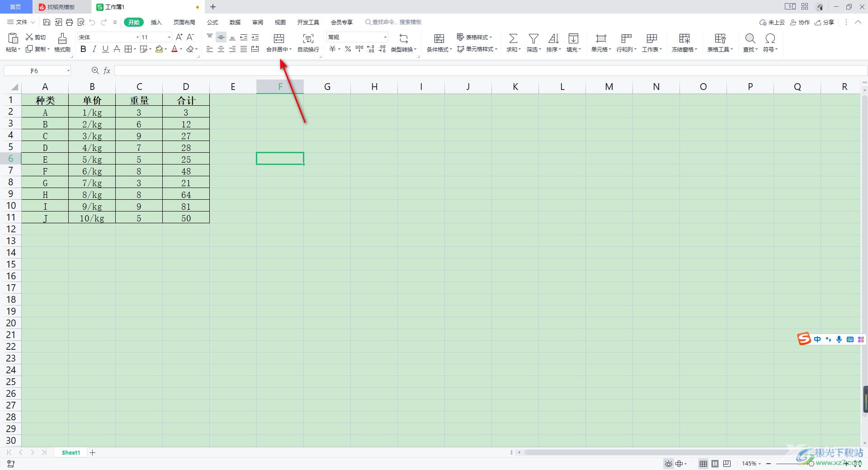868x470 pixels.
Task: Switch to the 页面布局 Page Layout tab
Action: click(184, 22)
